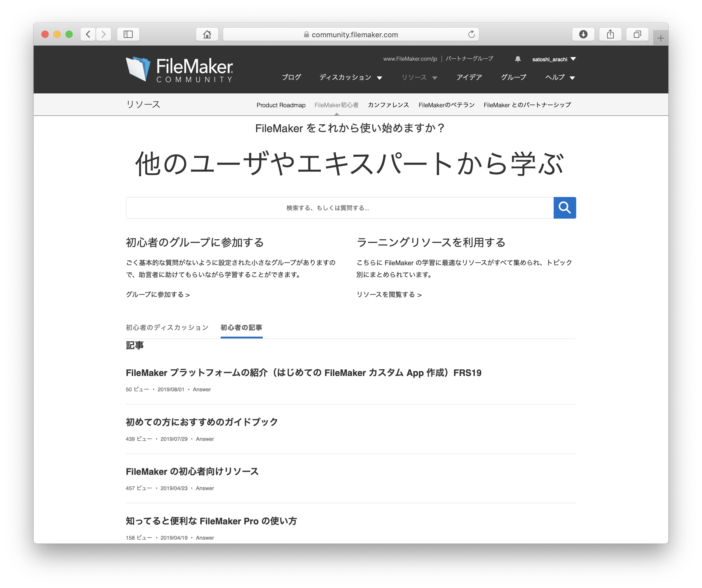Click the グループに参加する link
Screen dimensions: 702x588
click(157, 295)
